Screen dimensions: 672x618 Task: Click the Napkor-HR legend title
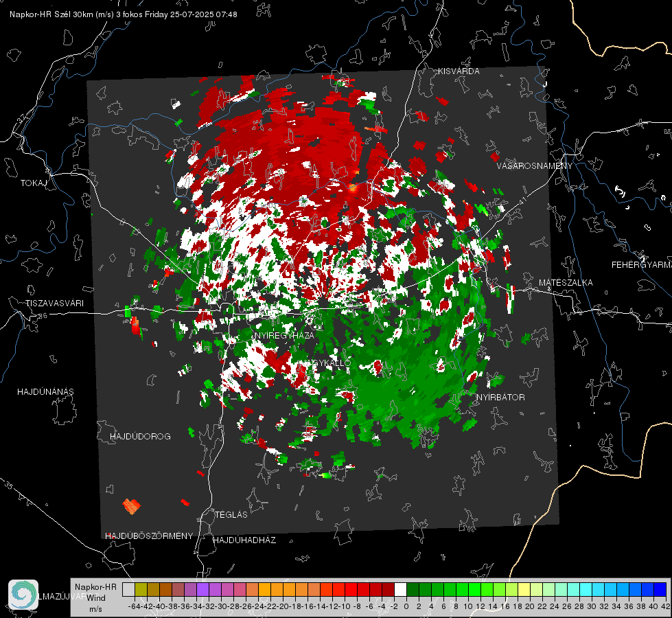click(x=95, y=587)
